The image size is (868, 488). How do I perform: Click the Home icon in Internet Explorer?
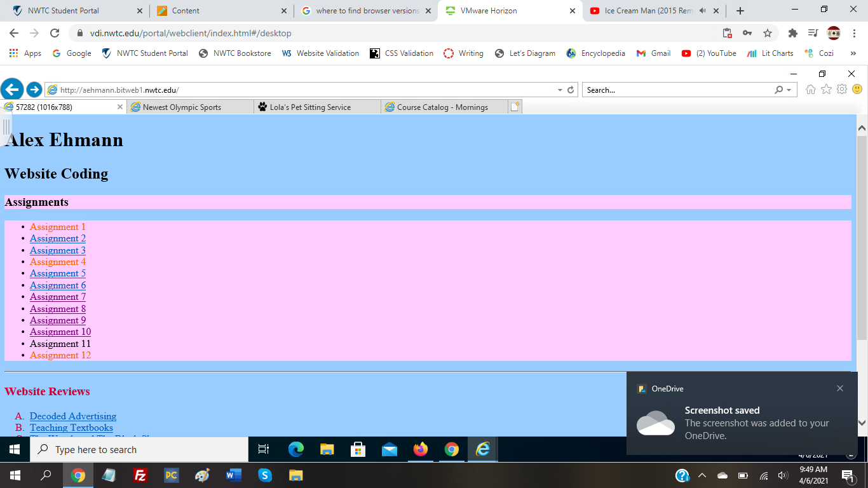click(x=811, y=90)
